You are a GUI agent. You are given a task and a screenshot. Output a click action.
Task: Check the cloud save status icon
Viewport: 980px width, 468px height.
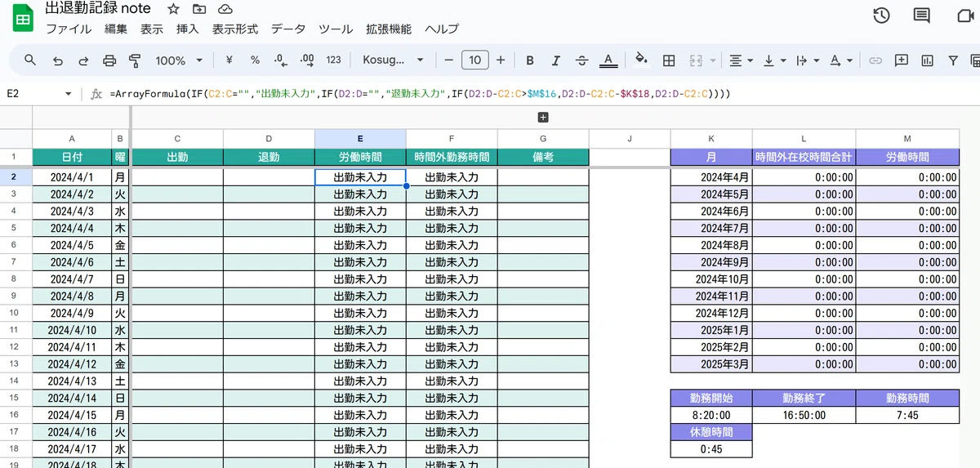225,9
